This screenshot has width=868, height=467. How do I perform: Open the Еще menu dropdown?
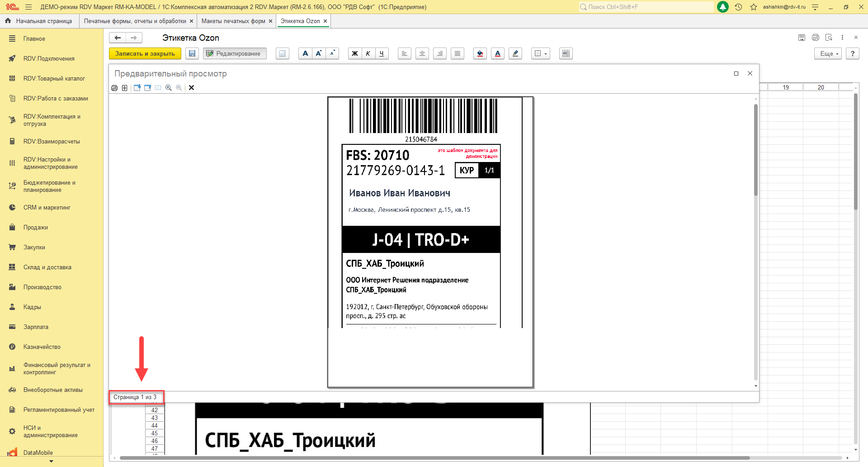click(828, 53)
